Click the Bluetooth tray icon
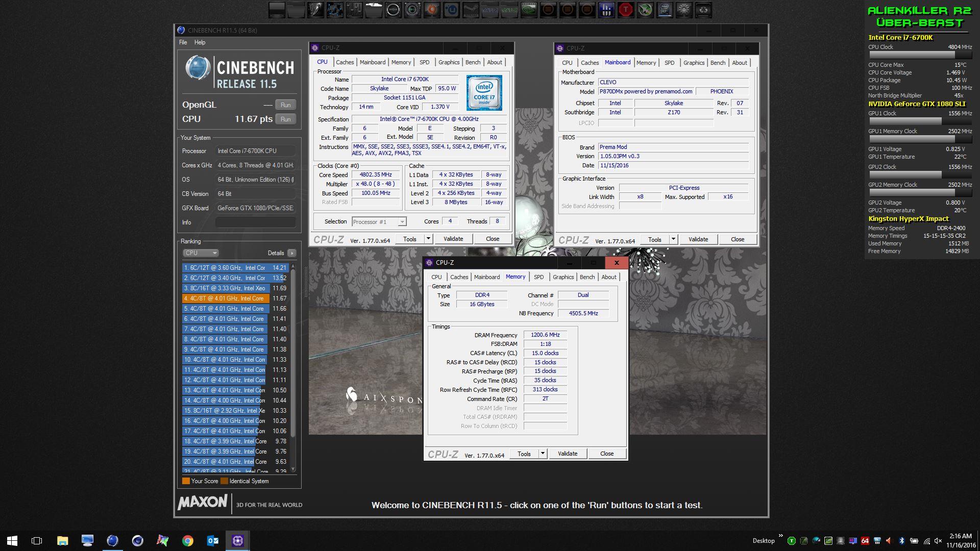 tap(902, 541)
